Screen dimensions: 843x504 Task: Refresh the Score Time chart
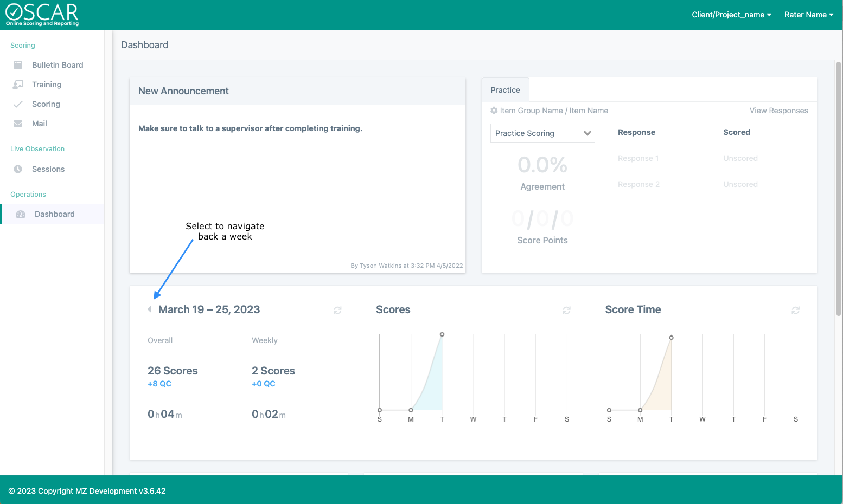(795, 311)
